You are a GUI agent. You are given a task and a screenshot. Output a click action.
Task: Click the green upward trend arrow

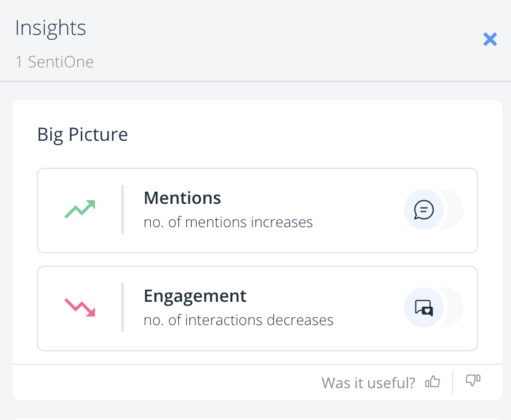tap(80, 209)
